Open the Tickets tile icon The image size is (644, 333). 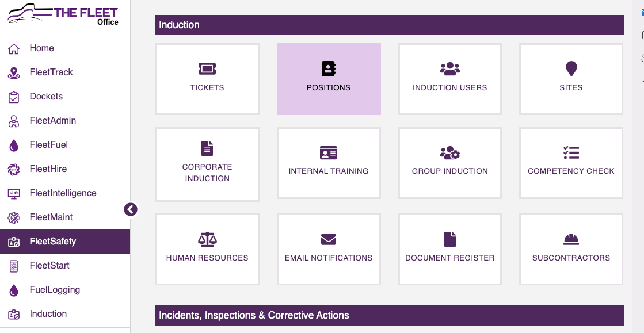(207, 69)
